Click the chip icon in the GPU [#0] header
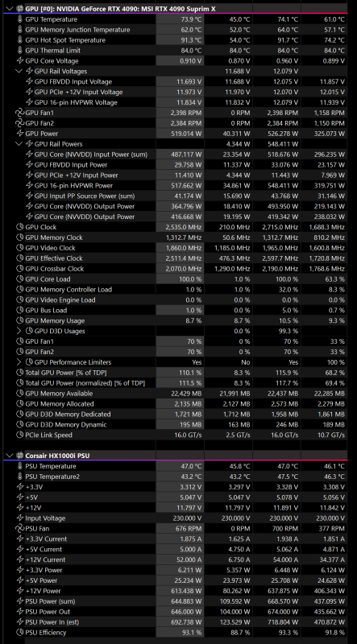Viewport: 357px width, 644px height. click(19, 9)
